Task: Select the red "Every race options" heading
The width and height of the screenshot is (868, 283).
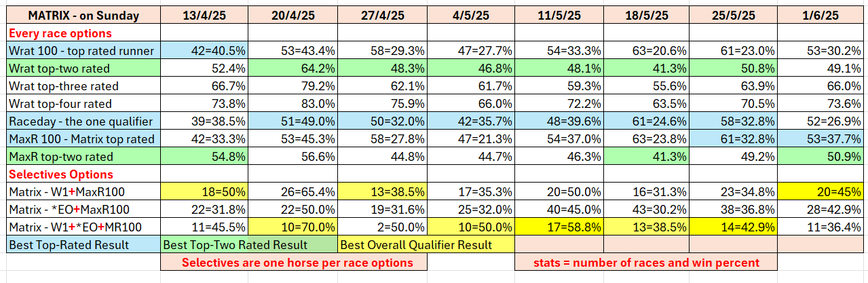Action: point(60,33)
